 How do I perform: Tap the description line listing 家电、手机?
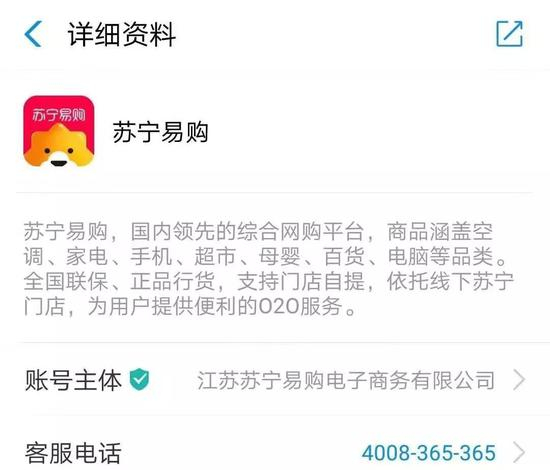(265, 256)
